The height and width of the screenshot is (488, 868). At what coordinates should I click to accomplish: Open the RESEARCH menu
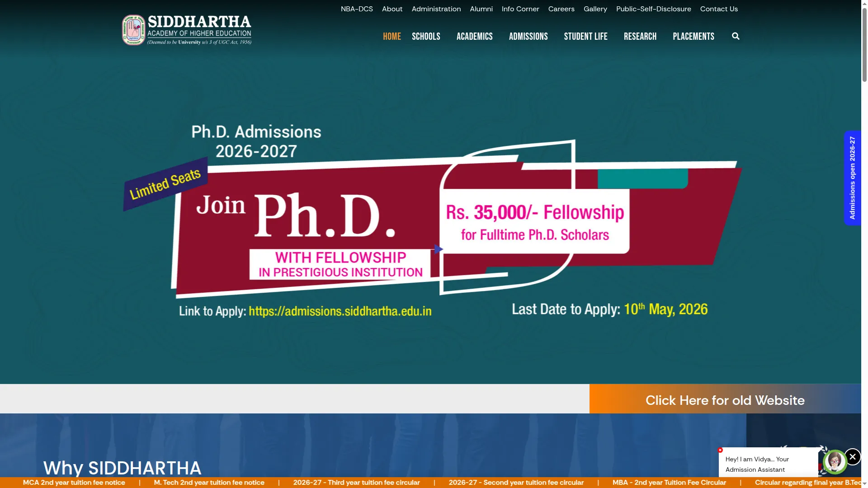pos(640,37)
